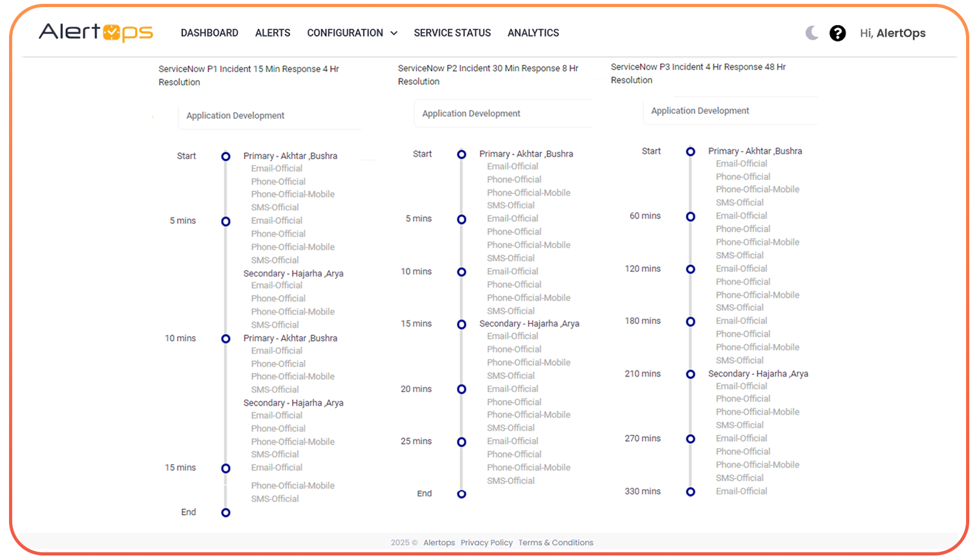Click Primary - Akhtar ,Bushra at P1 10 mins
The width and height of the screenshot is (977, 560).
[x=290, y=338]
